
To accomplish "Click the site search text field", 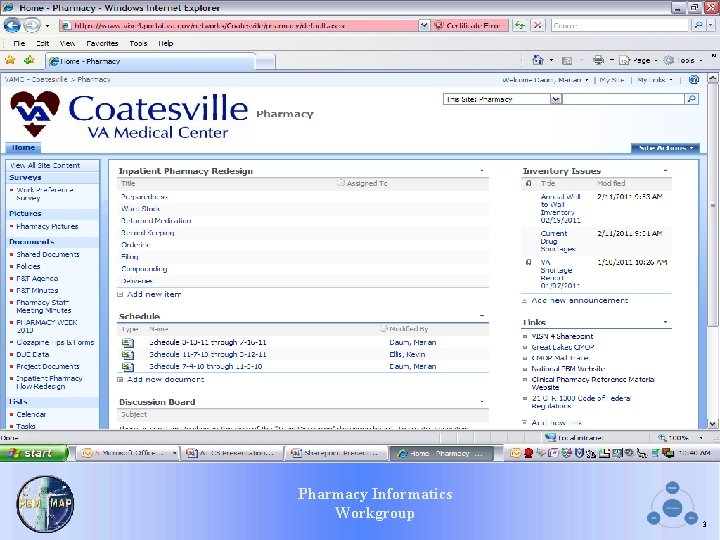I will pyautogui.click(x=623, y=99).
